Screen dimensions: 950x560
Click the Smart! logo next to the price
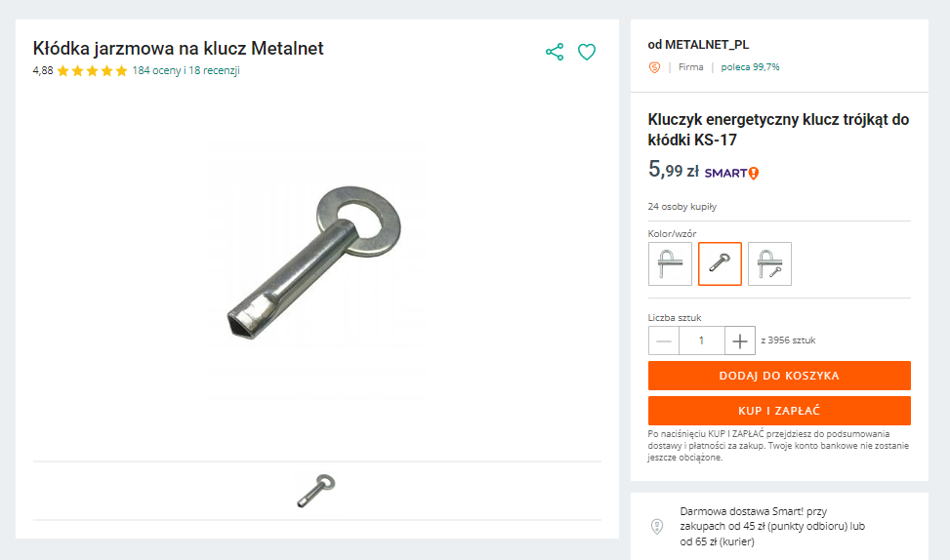731,173
